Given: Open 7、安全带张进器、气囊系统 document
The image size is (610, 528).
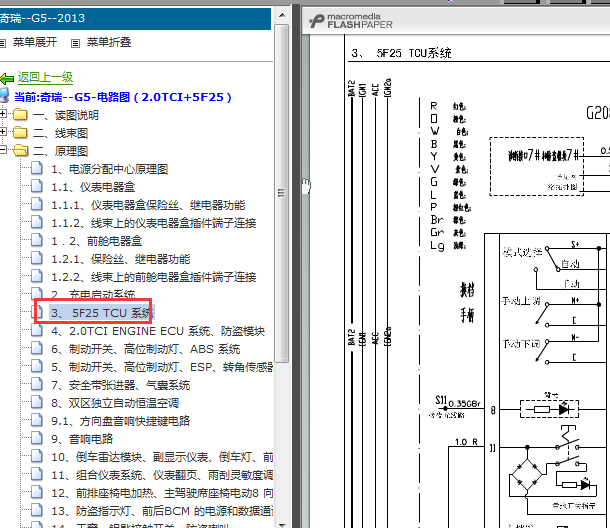Looking at the screenshot, I should 121,385.
